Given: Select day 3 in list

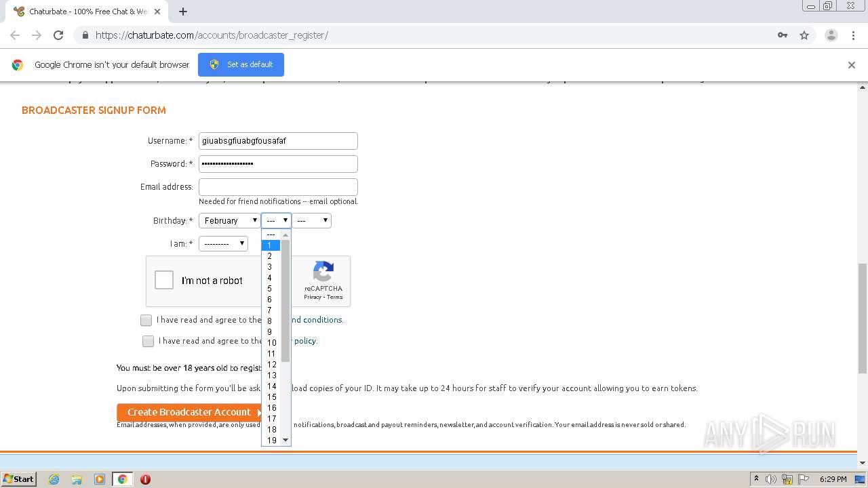Looking at the screenshot, I should (271, 267).
